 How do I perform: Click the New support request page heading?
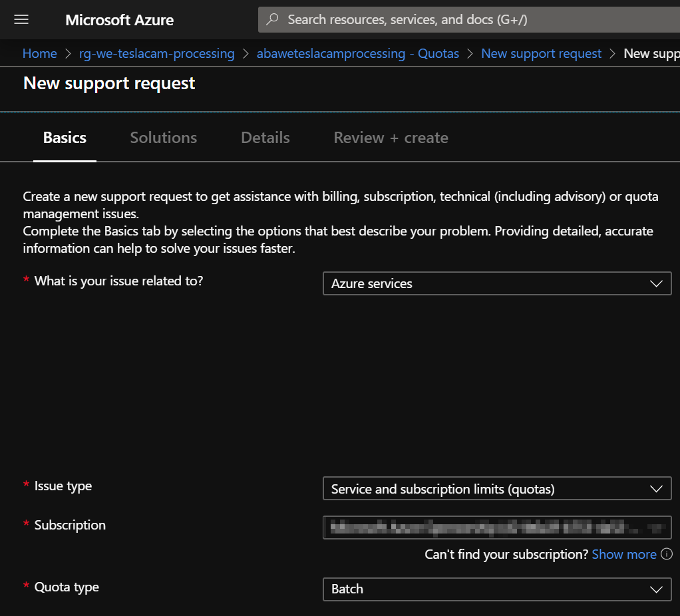click(109, 83)
